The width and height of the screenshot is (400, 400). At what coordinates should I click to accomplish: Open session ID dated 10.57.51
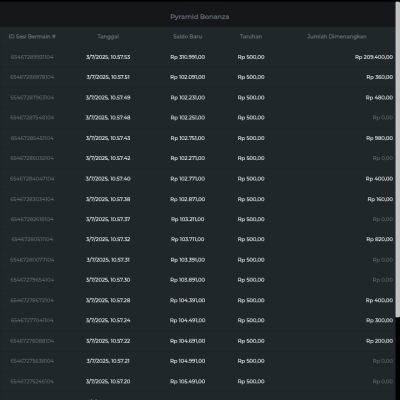[32, 77]
